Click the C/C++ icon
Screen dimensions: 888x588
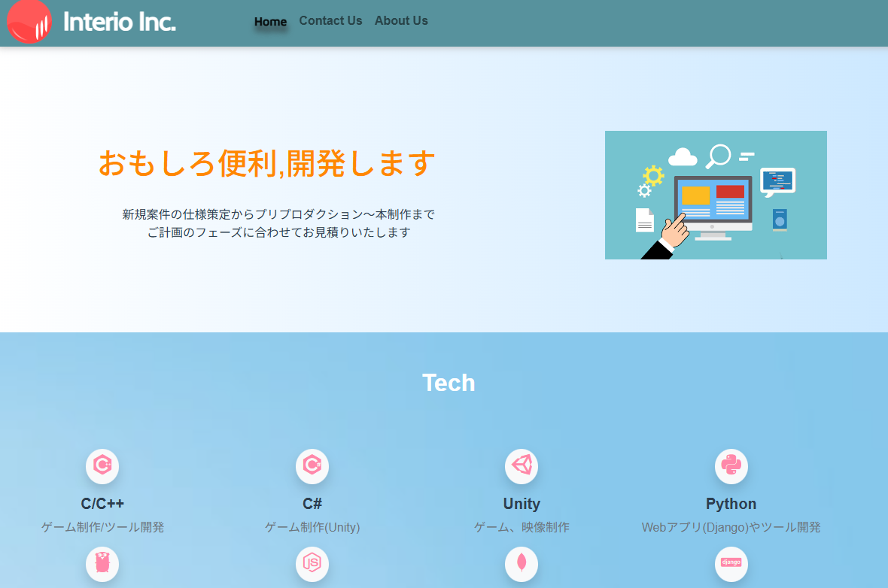(x=102, y=465)
